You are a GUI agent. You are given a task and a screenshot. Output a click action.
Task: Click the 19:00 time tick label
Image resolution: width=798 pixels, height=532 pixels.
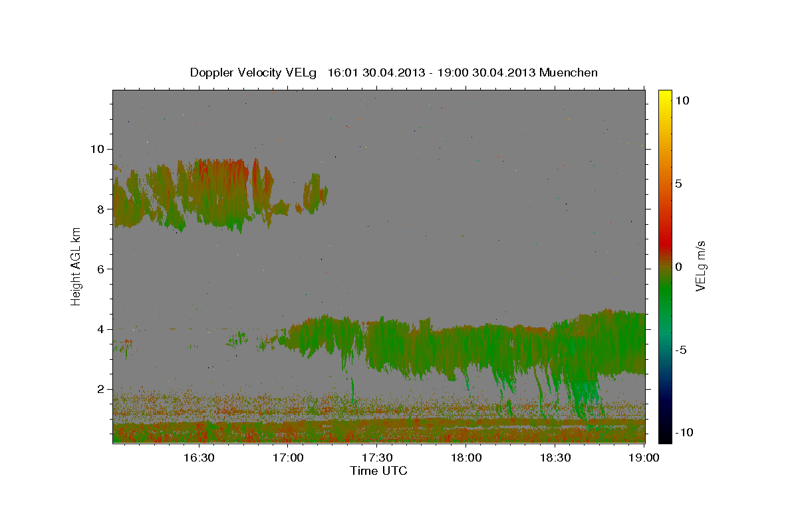[x=644, y=458]
